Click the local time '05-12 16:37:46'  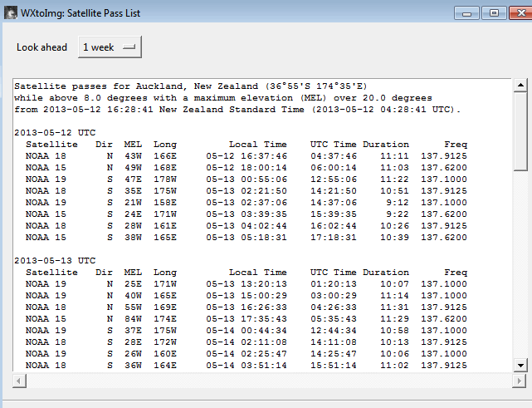tap(246, 156)
